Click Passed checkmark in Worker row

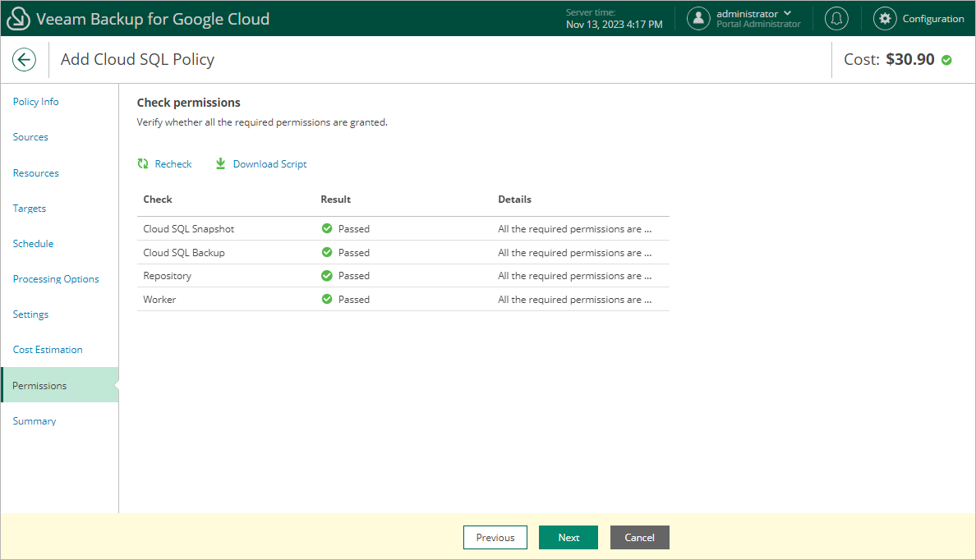tap(327, 299)
